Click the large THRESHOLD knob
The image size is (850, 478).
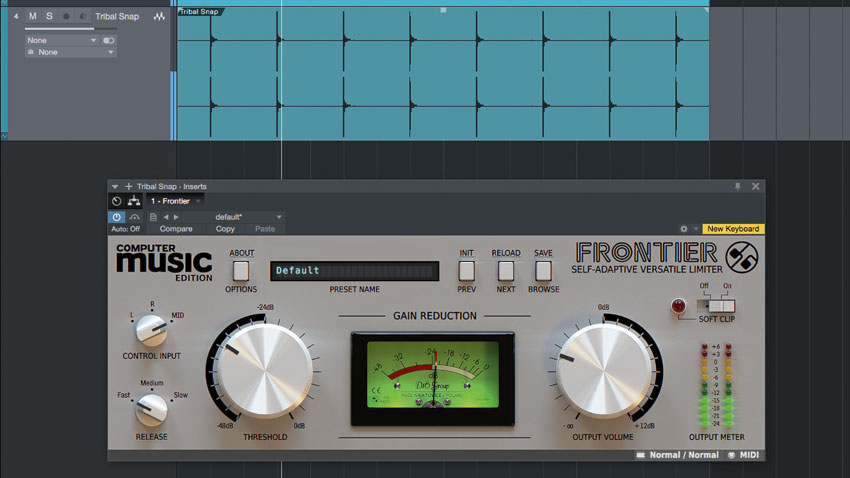pos(264,371)
